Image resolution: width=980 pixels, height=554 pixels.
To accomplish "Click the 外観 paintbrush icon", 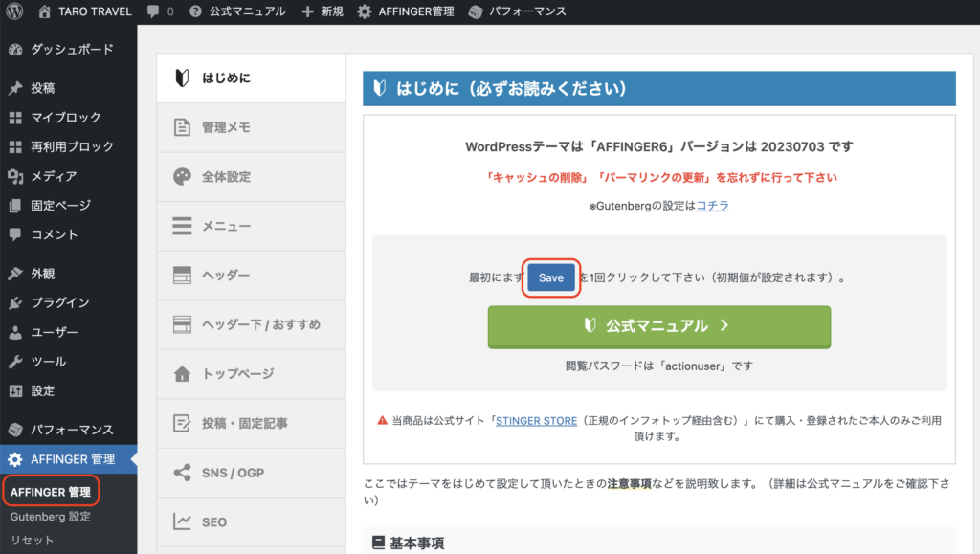I will coord(15,274).
